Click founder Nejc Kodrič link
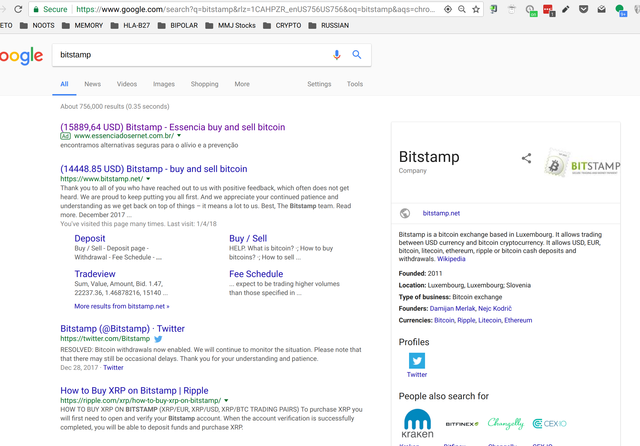 [495, 308]
